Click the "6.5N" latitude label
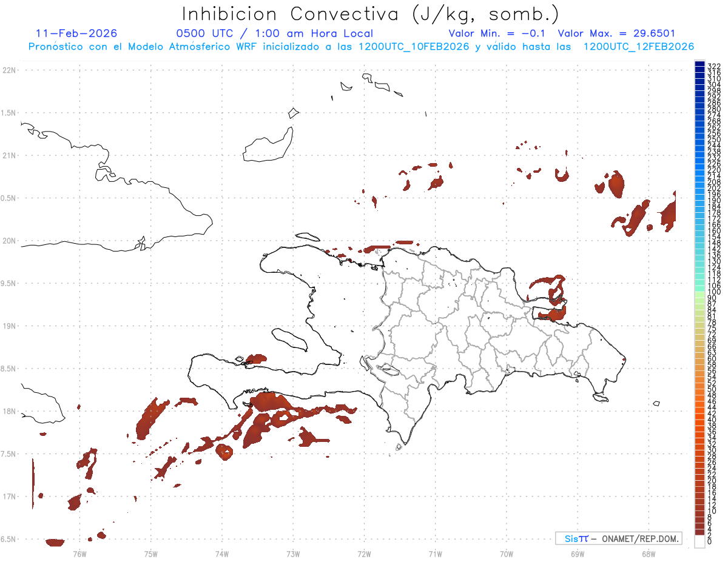The width and height of the screenshot is (728, 562). pyautogui.click(x=8, y=539)
